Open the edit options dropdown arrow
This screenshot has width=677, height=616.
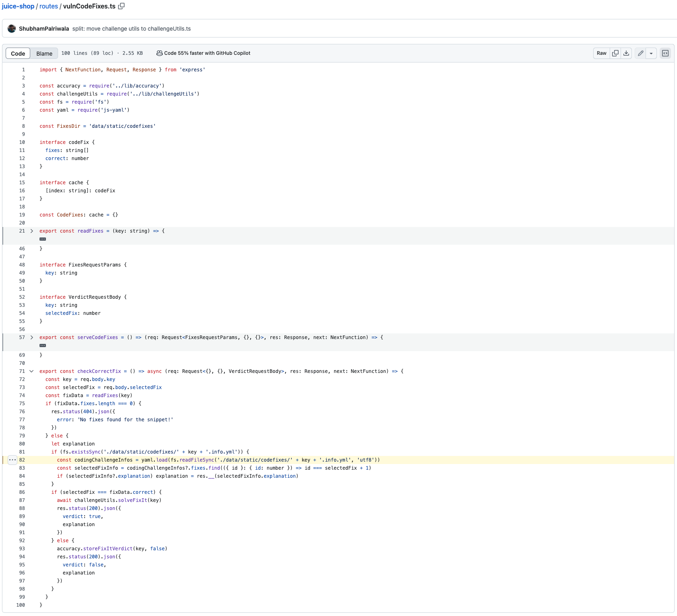click(x=652, y=53)
